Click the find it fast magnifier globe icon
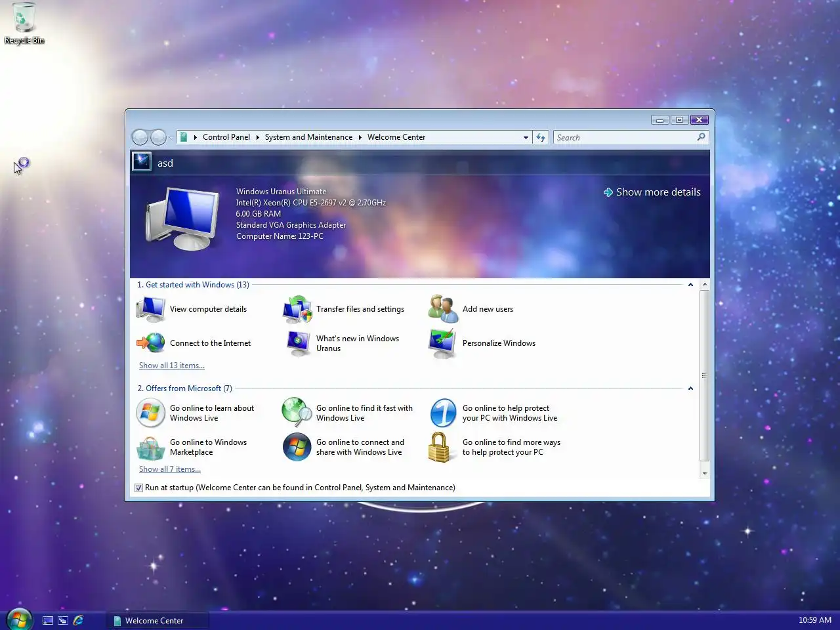 [x=297, y=413]
